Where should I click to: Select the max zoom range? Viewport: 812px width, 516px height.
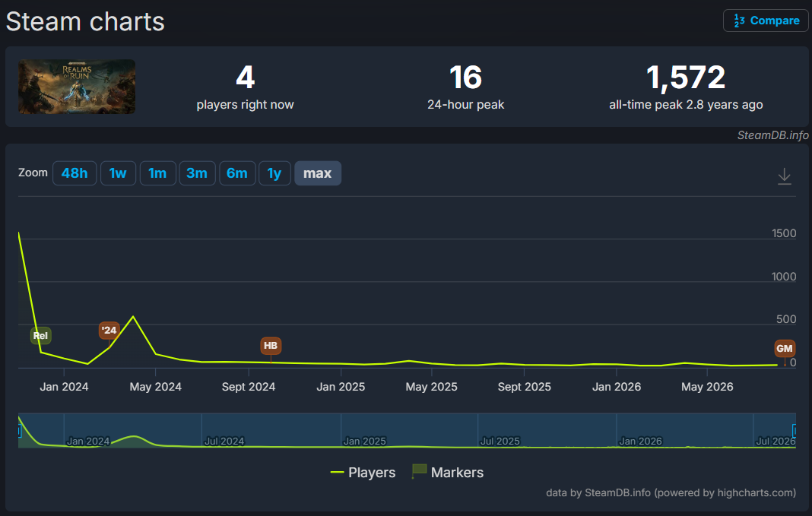tap(318, 173)
